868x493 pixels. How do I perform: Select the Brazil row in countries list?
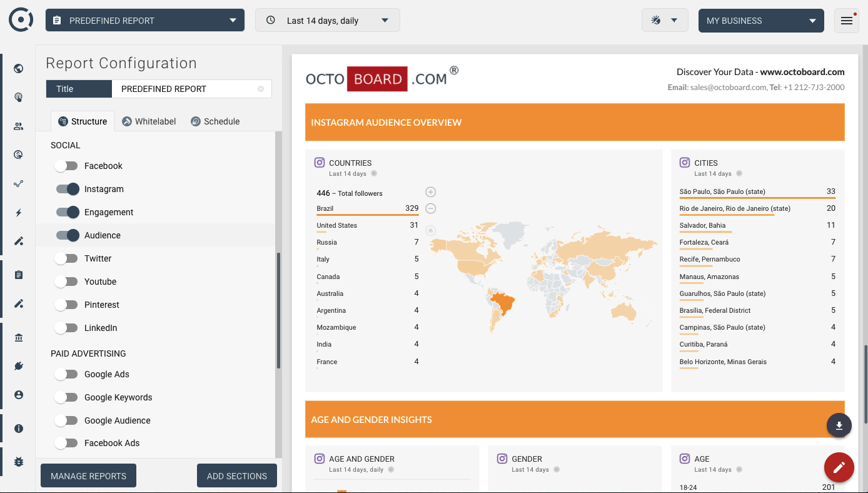368,209
